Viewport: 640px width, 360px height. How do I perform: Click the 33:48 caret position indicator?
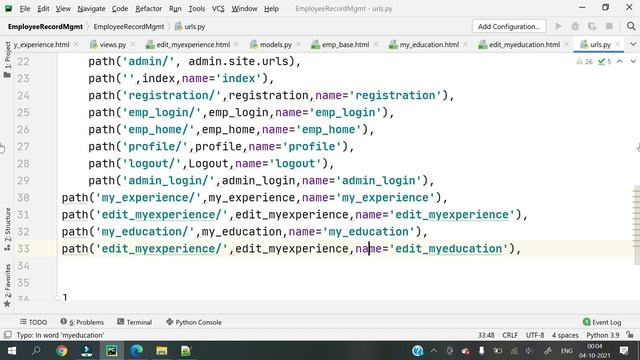tap(486, 335)
